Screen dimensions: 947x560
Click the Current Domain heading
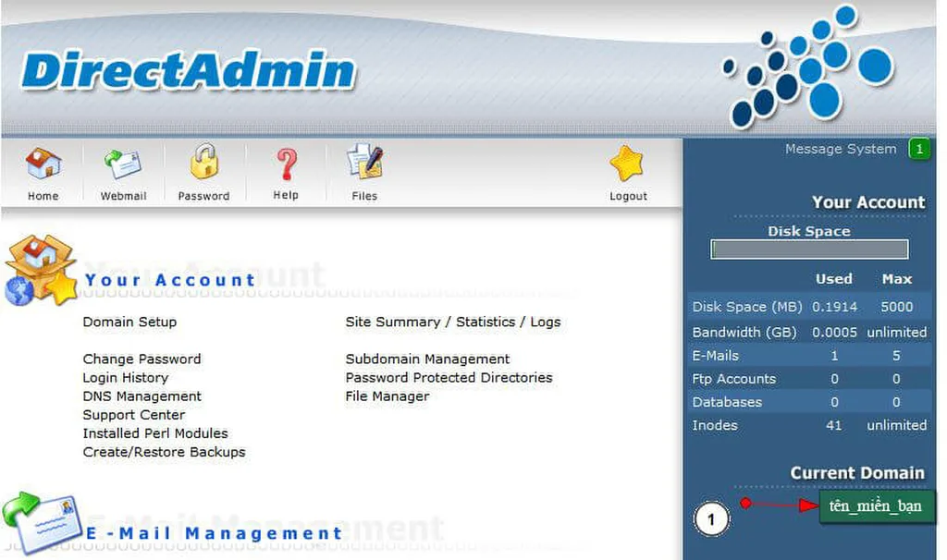pyautogui.click(x=857, y=473)
